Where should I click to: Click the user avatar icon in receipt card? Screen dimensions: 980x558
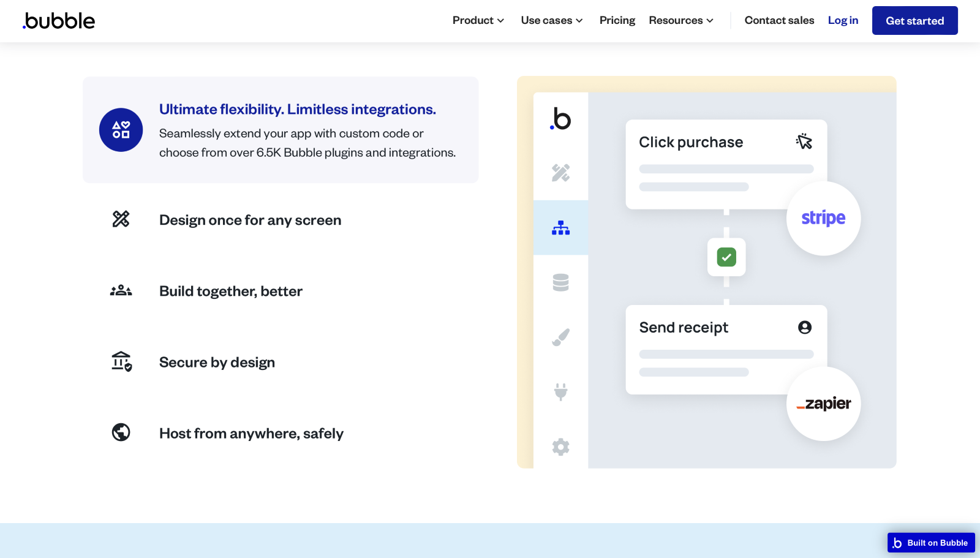click(805, 327)
